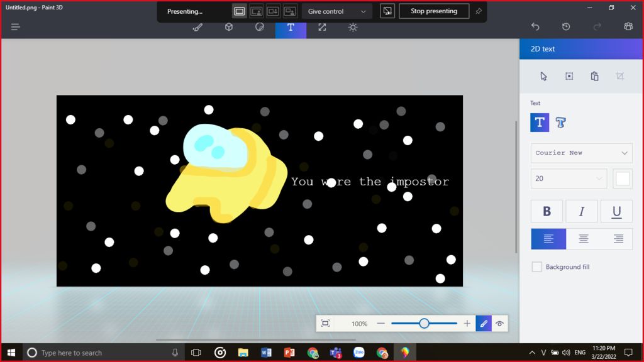The height and width of the screenshot is (362, 644).
Task: Click the 100% zoom value
Action: tap(359, 324)
